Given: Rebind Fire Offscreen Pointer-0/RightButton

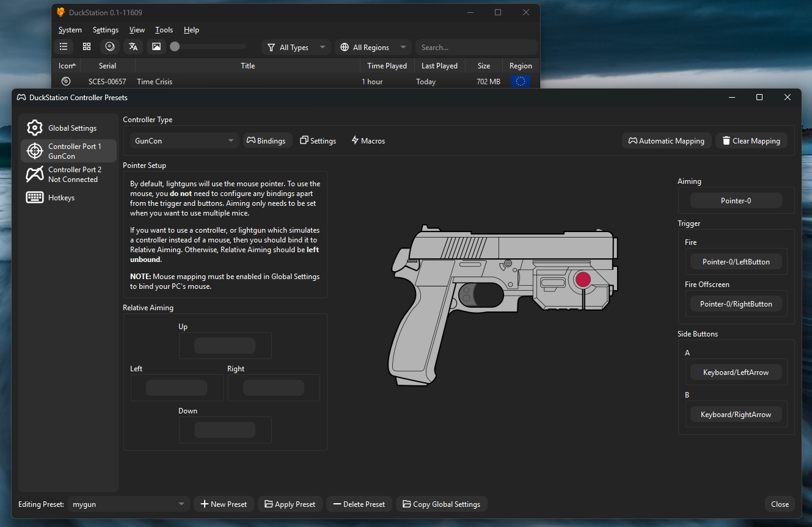Looking at the screenshot, I should pyautogui.click(x=736, y=303).
